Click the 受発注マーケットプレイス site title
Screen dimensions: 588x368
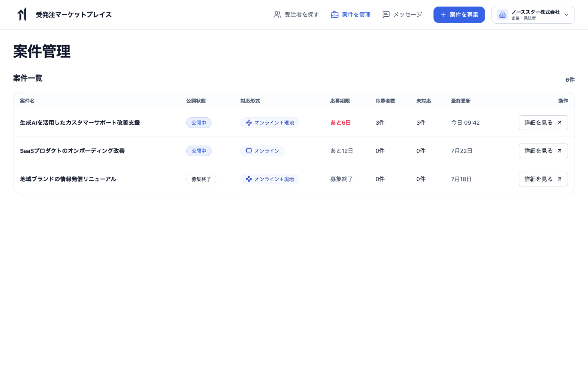[74, 15]
